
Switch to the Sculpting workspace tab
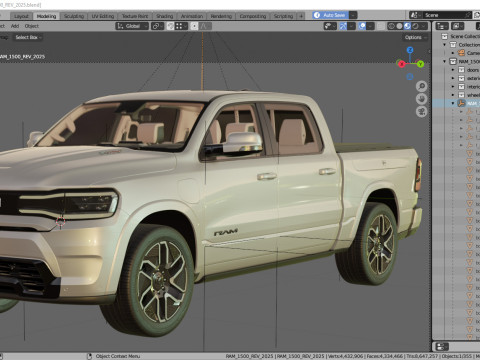point(74,16)
